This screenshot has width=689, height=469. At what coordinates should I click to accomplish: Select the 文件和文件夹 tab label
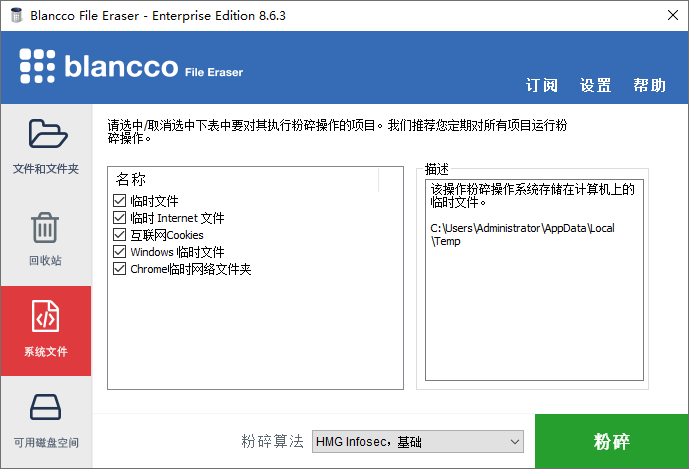click(x=46, y=169)
